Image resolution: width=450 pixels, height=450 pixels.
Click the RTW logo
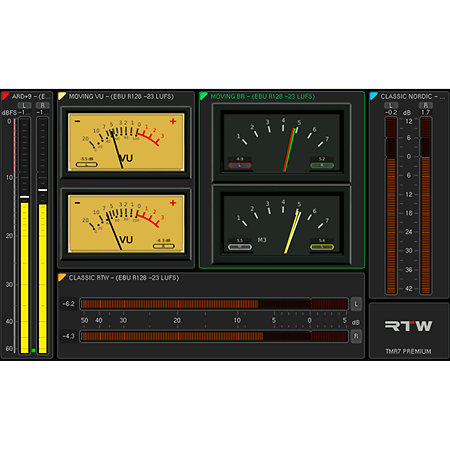[409, 326]
